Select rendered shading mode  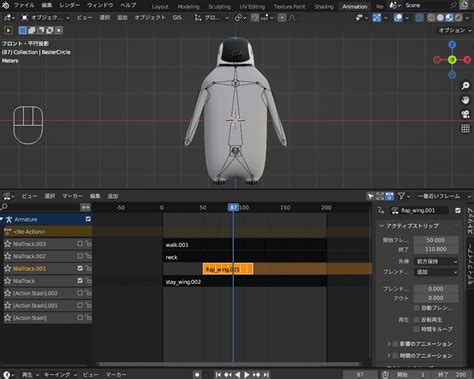459,18
